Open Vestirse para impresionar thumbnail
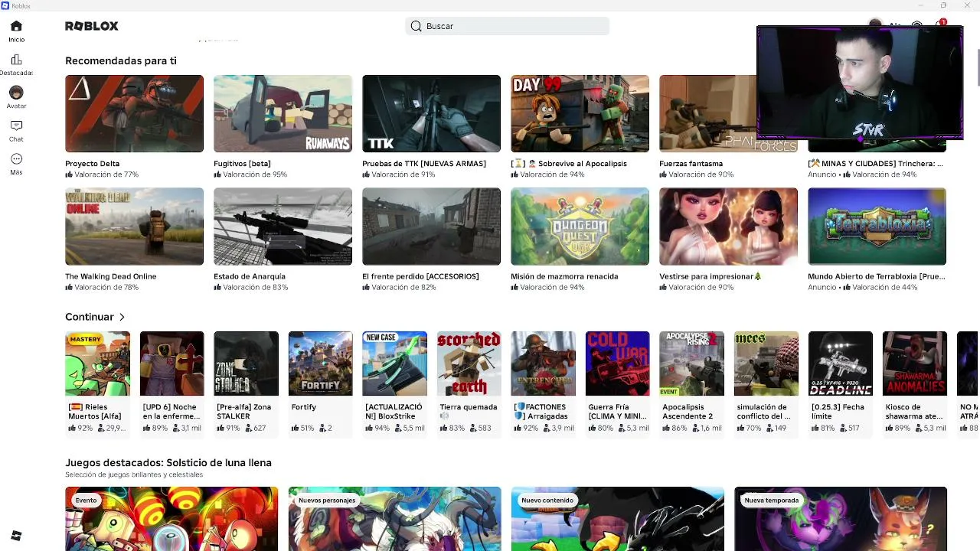 (728, 227)
